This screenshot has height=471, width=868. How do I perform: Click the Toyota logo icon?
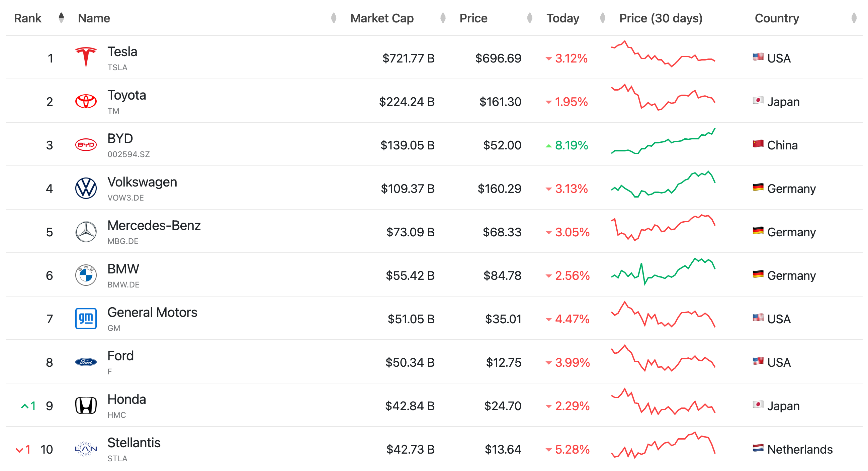pyautogui.click(x=86, y=101)
